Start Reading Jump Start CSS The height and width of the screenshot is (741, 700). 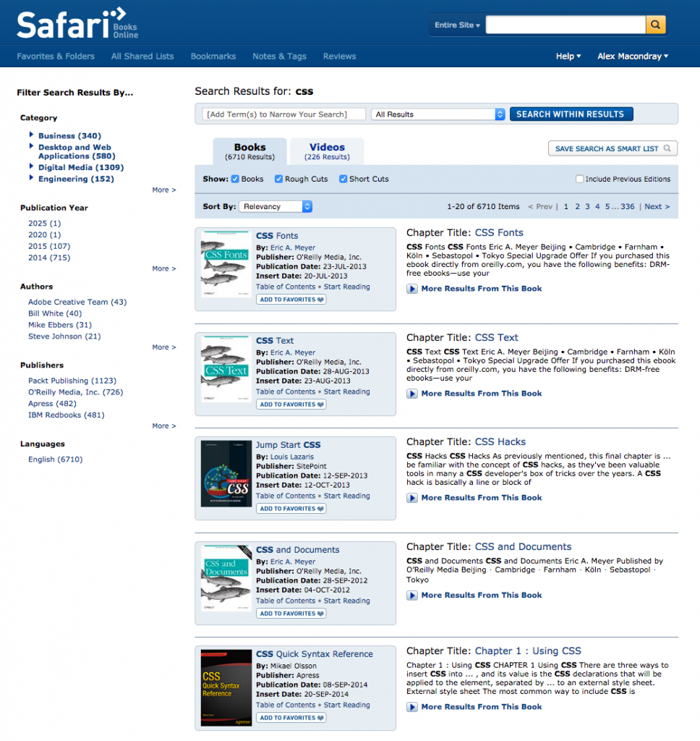point(346,496)
